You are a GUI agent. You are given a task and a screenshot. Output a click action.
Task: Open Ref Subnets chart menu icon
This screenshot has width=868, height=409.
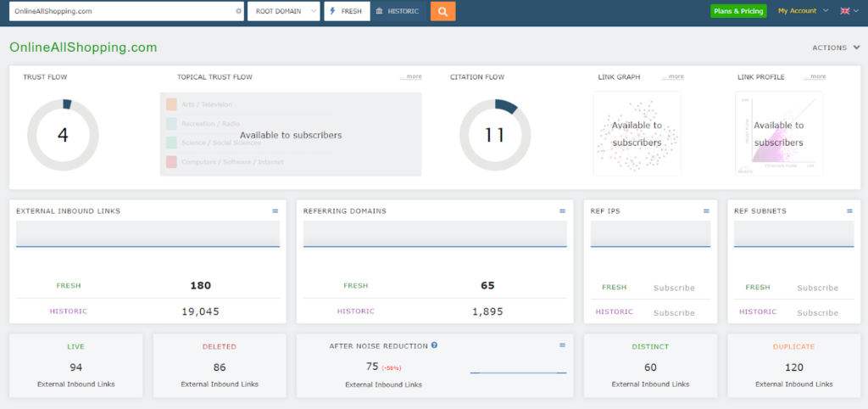pos(849,210)
